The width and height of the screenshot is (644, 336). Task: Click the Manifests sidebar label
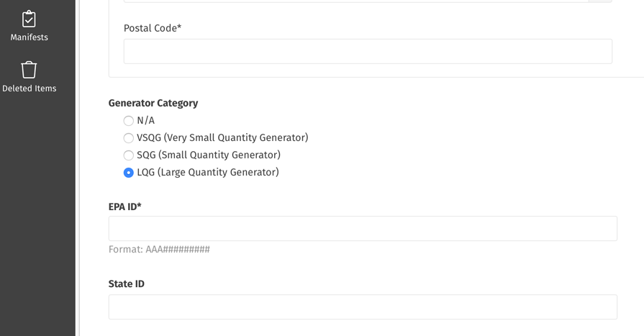coord(30,37)
